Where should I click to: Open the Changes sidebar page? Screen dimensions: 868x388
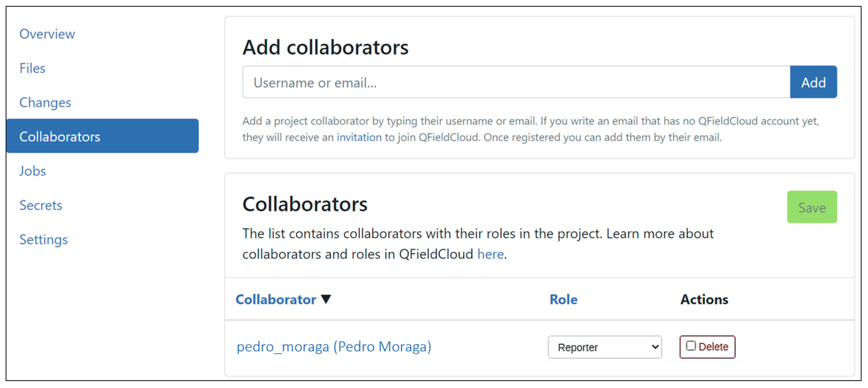point(45,103)
